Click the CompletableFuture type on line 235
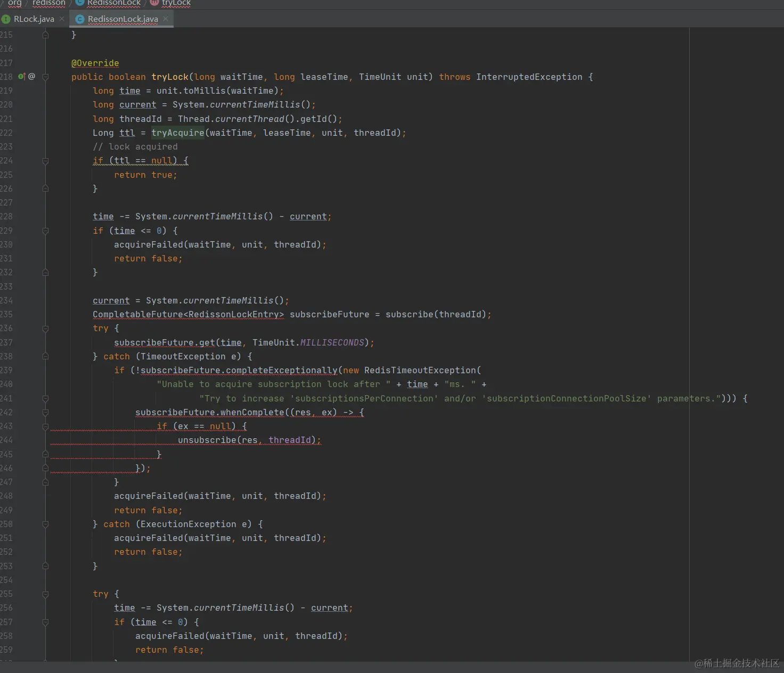The width and height of the screenshot is (784, 673). tap(138, 314)
